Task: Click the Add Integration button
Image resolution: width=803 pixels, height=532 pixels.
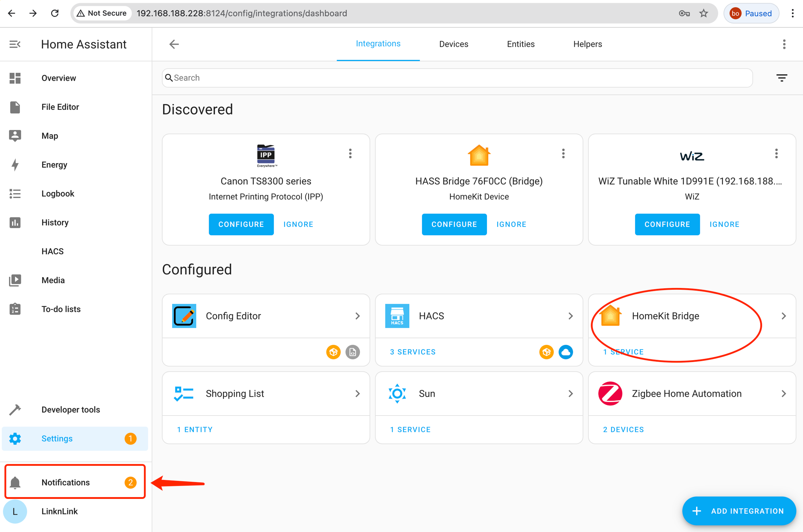Action: point(739,511)
